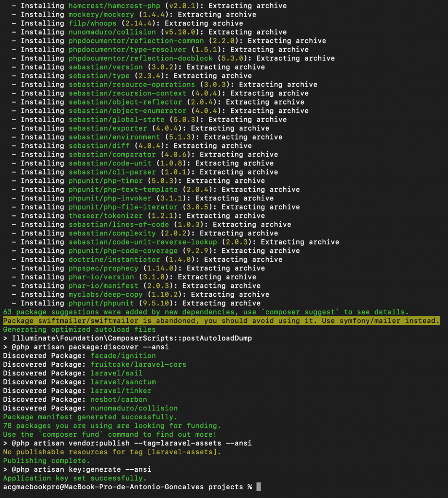448x498 pixels.
Task: Click the sebastian/exporter package name
Action: click(108, 128)
